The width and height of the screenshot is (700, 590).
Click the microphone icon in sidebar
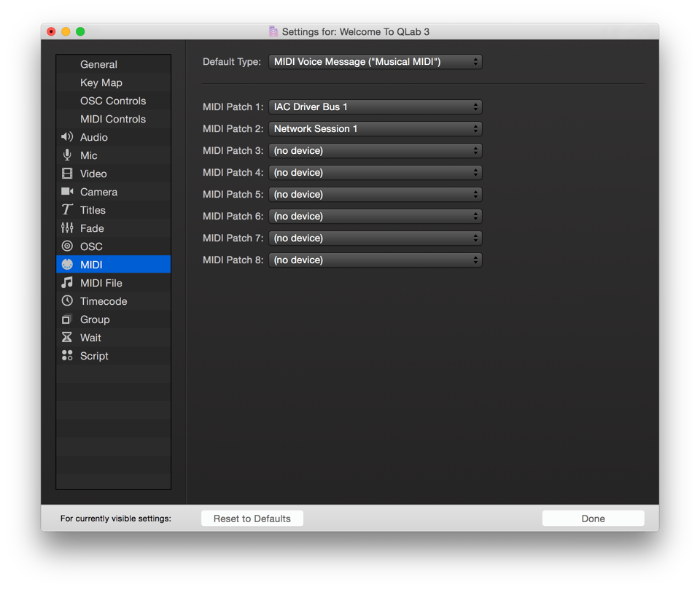coord(67,155)
